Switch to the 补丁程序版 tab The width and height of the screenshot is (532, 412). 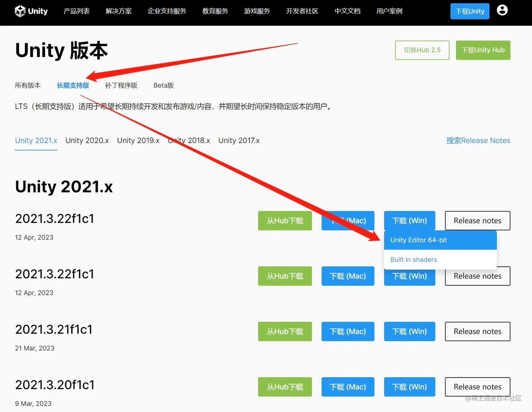click(x=121, y=85)
